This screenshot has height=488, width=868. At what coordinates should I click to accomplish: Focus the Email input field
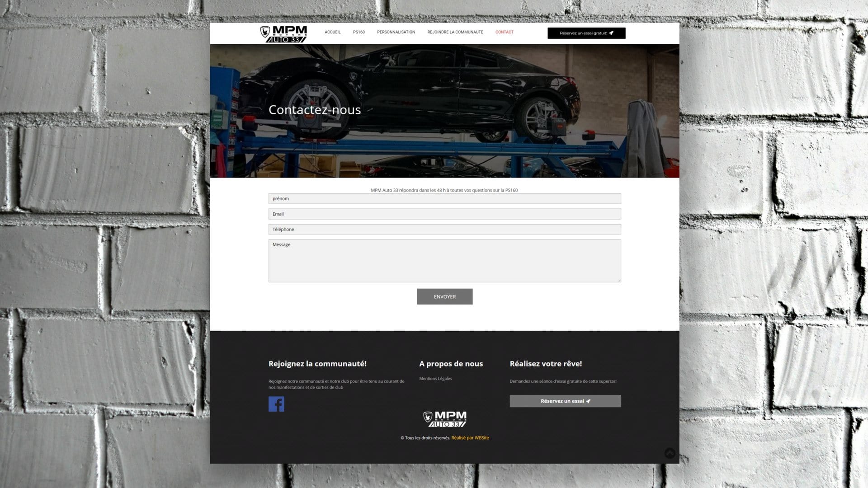point(444,214)
